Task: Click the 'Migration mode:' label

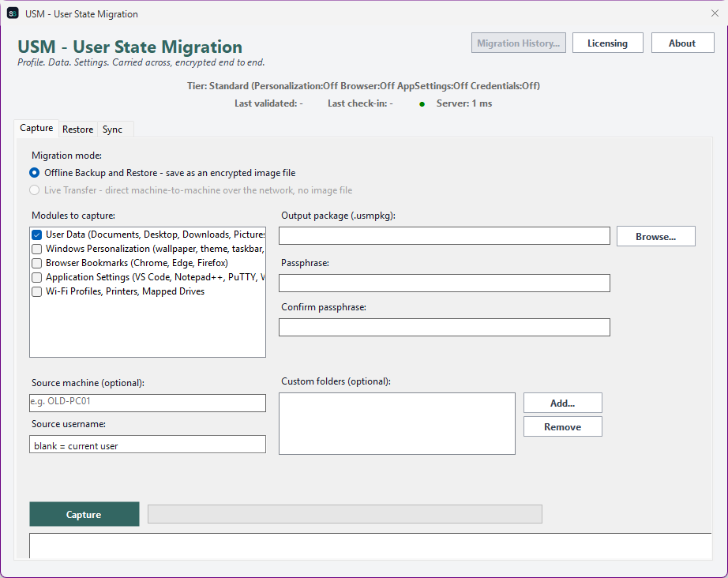Action: click(66, 156)
